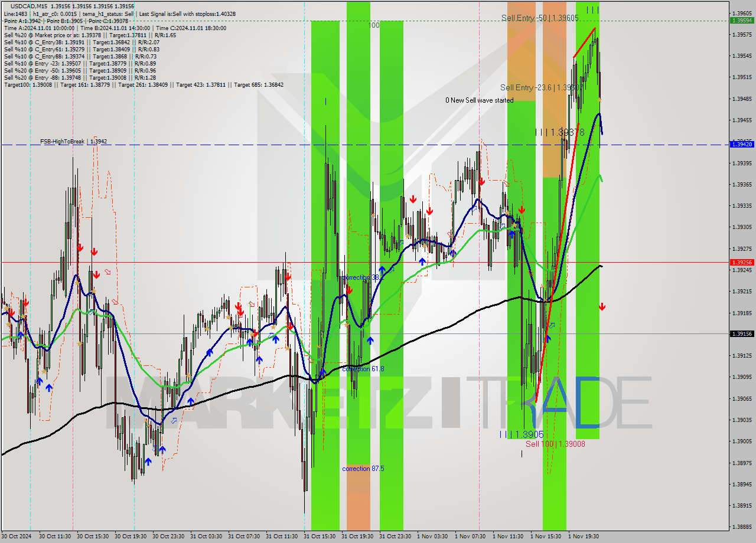Click the '31 Oct 15:30' time axis label
The image size is (756, 543).
click(320, 537)
